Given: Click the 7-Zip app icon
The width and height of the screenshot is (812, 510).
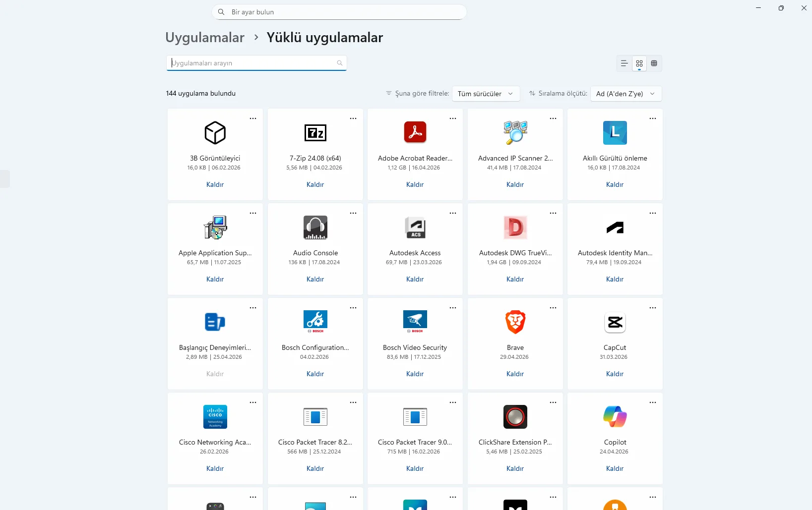Looking at the screenshot, I should [315, 133].
